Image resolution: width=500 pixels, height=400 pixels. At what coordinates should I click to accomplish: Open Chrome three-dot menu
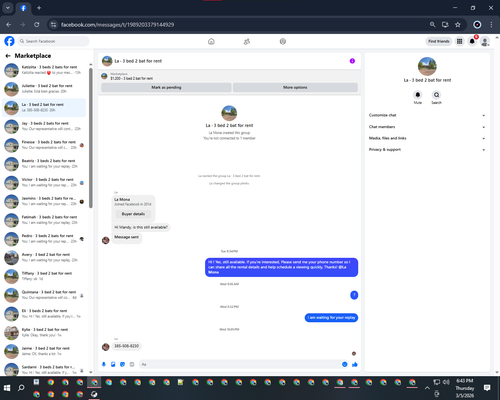[x=491, y=25]
